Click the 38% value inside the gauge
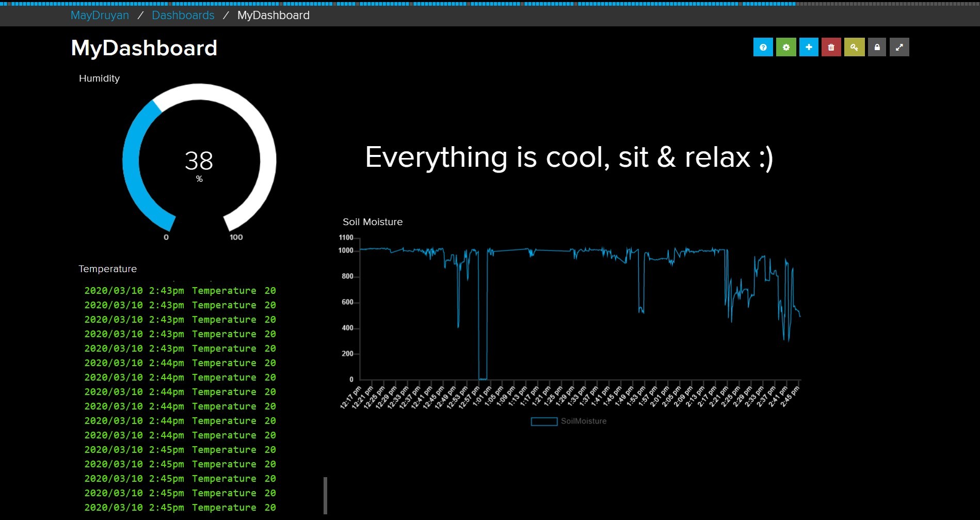 point(199,161)
